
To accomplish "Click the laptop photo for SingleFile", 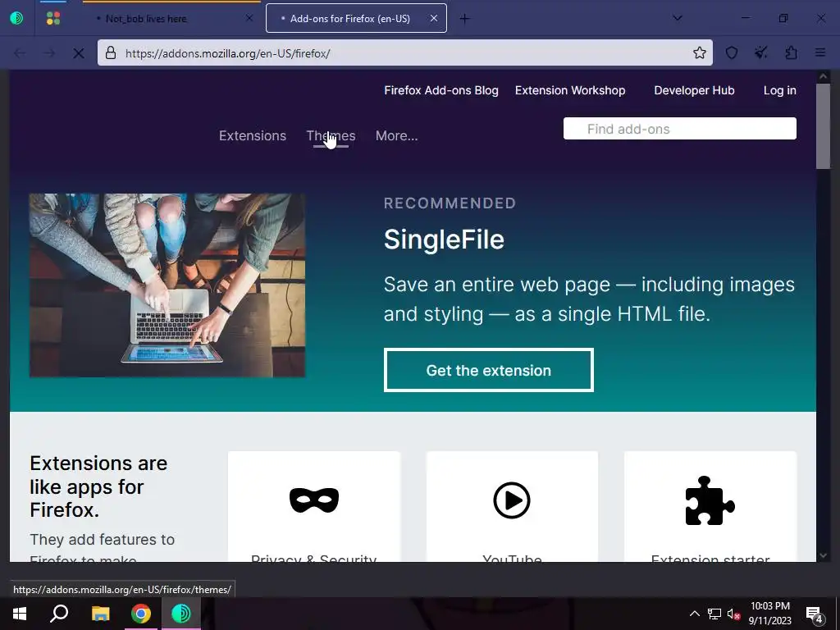I will [167, 285].
